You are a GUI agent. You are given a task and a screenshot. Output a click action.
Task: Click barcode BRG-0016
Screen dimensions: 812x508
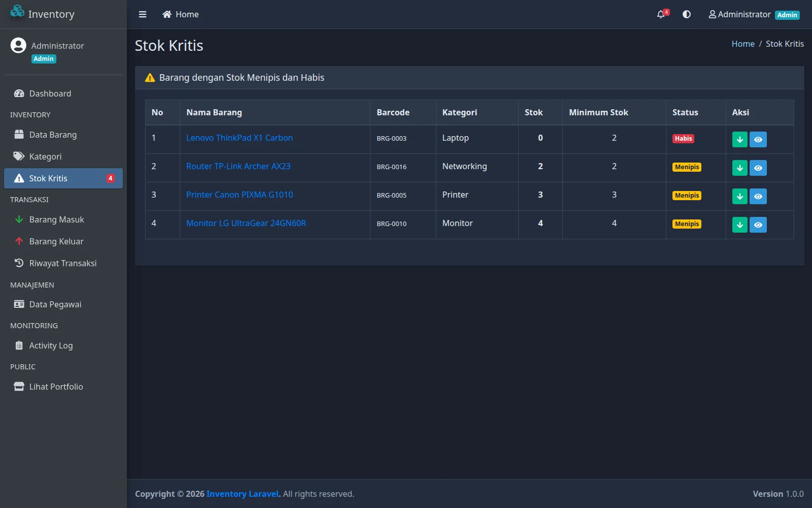[391, 167]
